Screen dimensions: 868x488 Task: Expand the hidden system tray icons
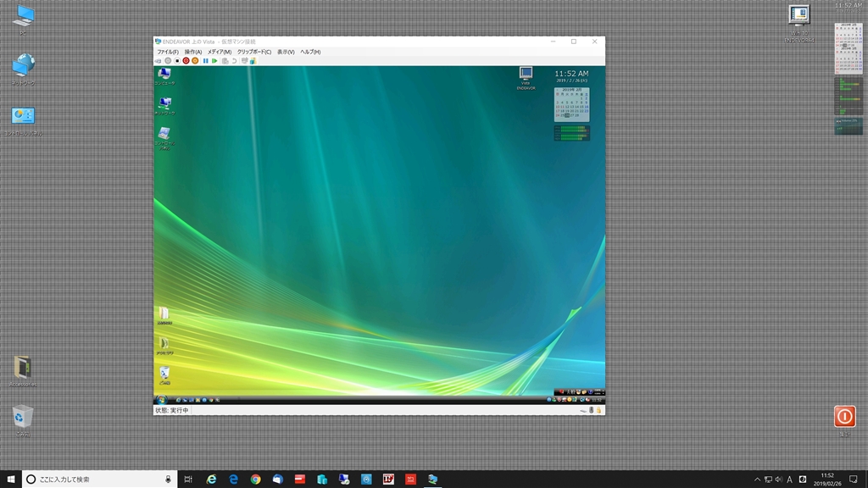757,480
